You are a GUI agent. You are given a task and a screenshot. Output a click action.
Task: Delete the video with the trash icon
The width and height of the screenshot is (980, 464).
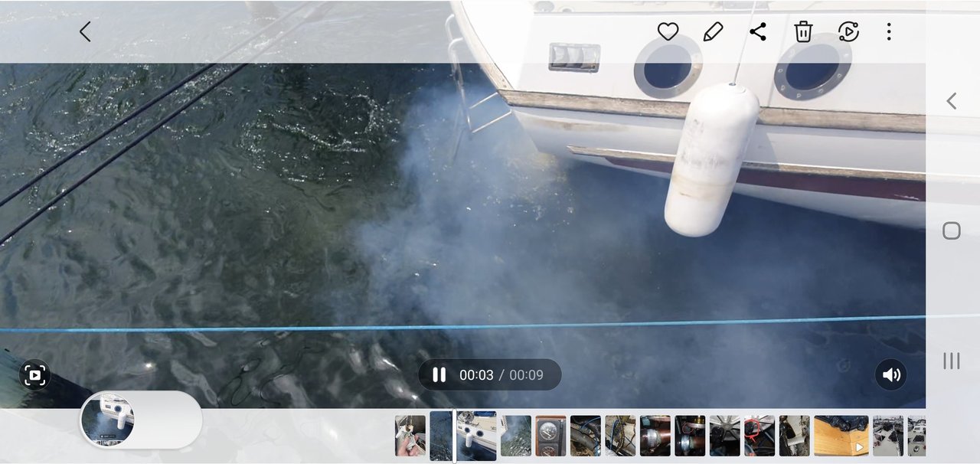tap(803, 31)
